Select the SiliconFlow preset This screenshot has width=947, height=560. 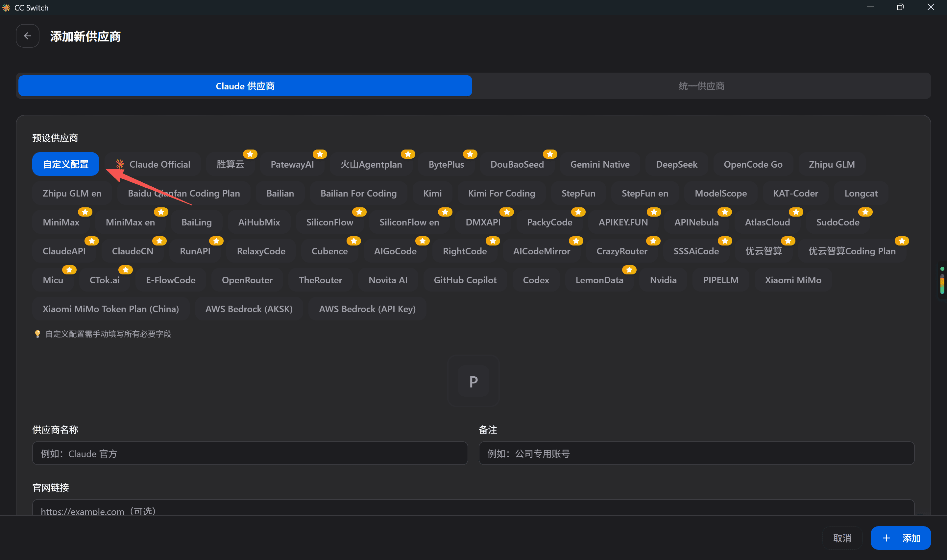tap(330, 222)
